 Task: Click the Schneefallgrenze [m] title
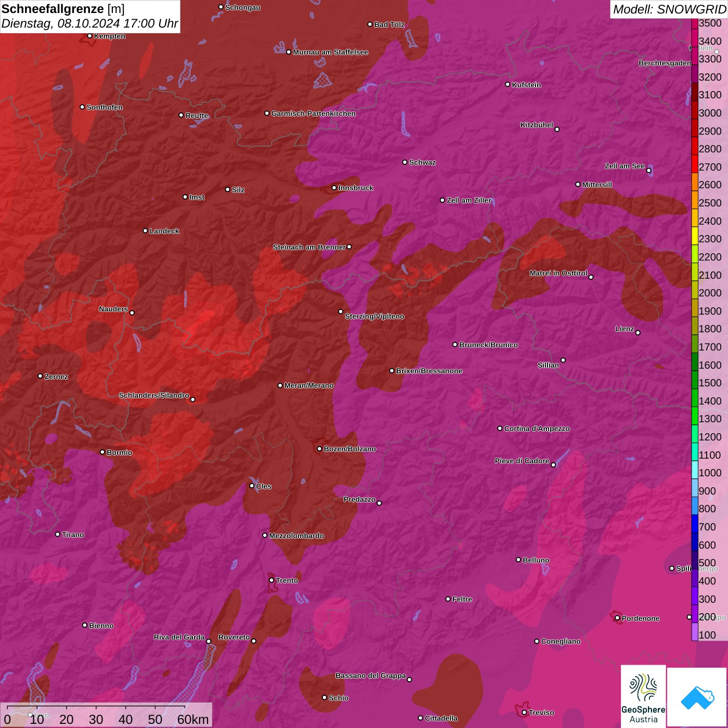(63, 9)
